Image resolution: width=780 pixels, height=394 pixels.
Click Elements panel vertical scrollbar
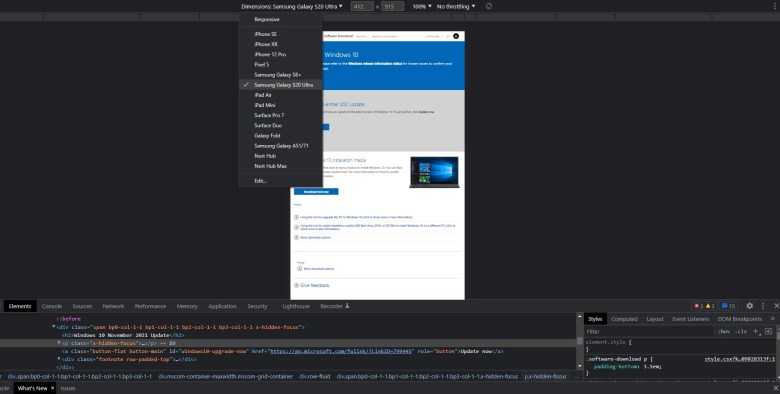[580, 341]
